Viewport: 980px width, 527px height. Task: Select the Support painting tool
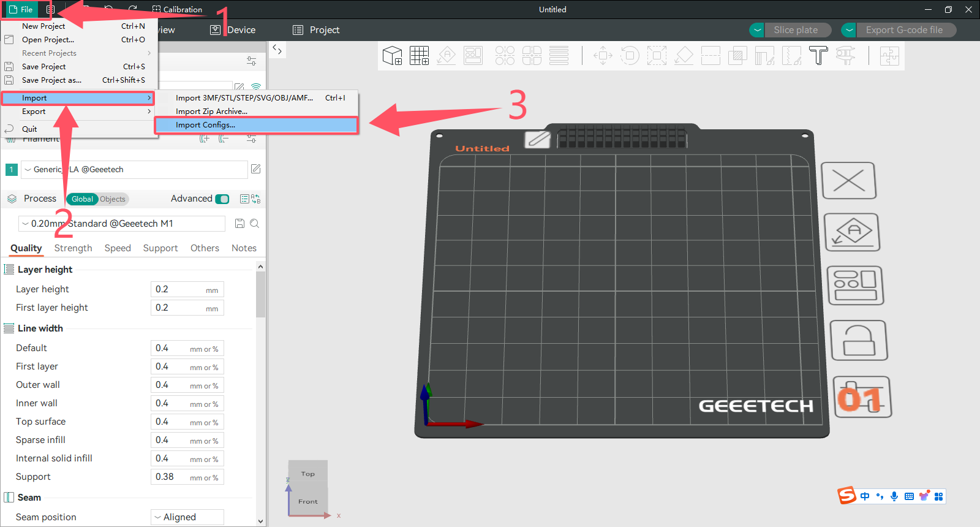tap(764, 56)
